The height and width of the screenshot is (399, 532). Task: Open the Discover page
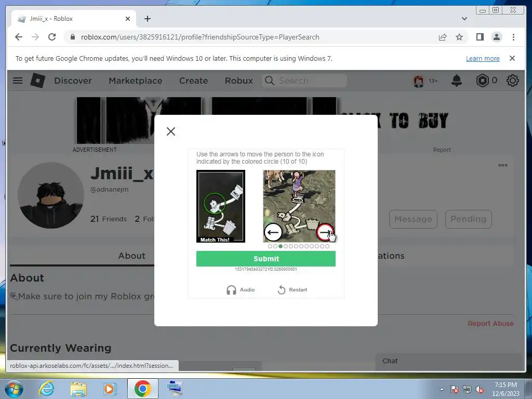(x=73, y=81)
